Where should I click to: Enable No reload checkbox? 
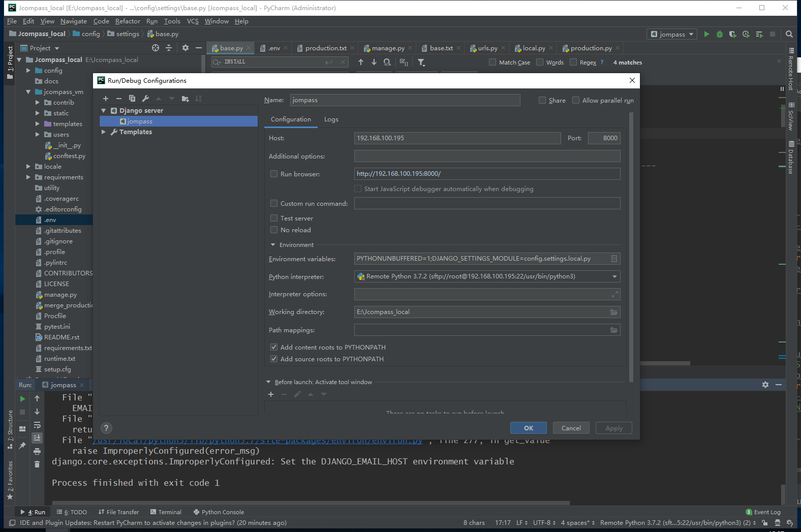[x=274, y=230]
